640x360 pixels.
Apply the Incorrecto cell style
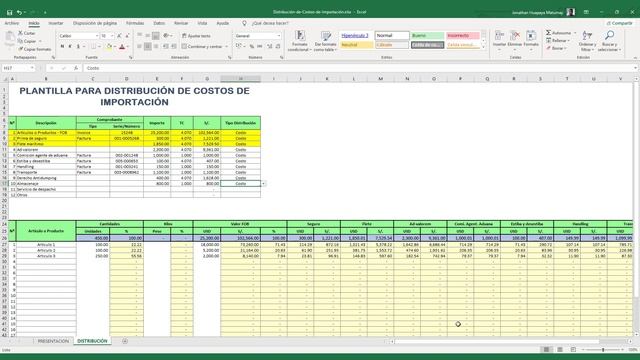(463, 36)
